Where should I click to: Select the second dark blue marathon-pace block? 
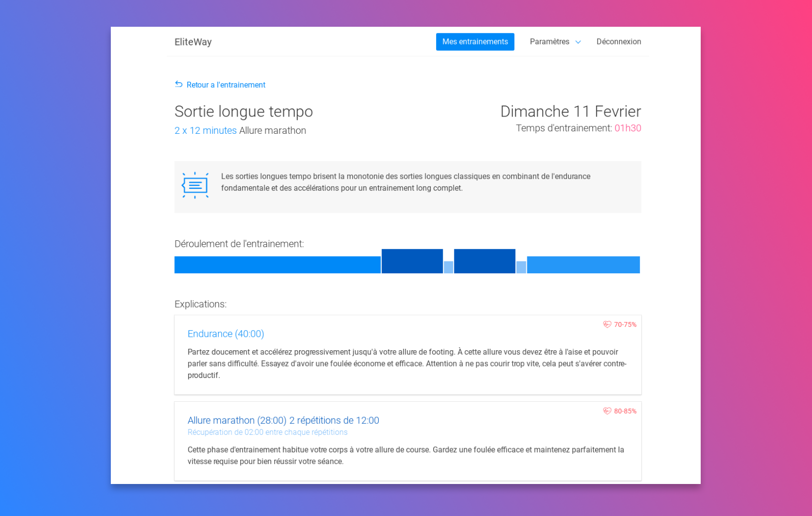(x=485, y=261)
